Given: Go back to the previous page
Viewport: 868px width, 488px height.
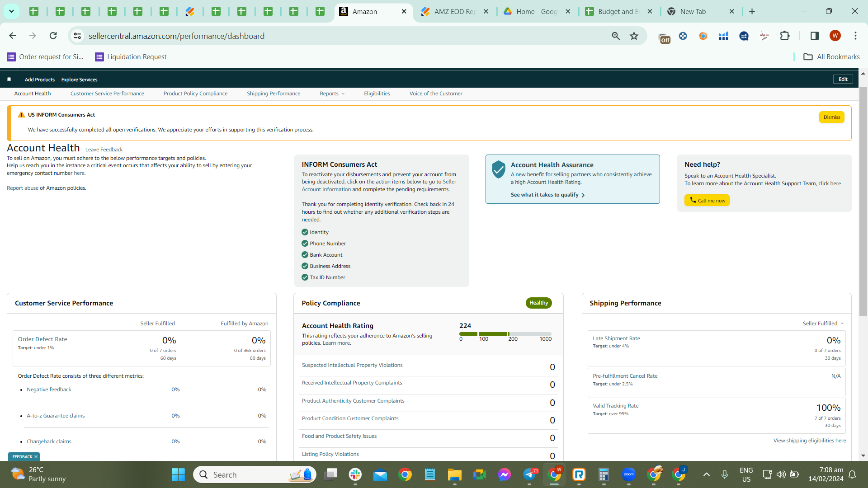Looking at the screenshot, I should point(13,36).
